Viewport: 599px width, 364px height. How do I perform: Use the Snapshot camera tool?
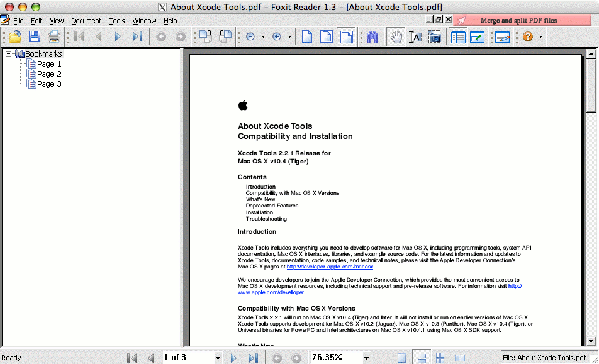click(x=435, y=36)
